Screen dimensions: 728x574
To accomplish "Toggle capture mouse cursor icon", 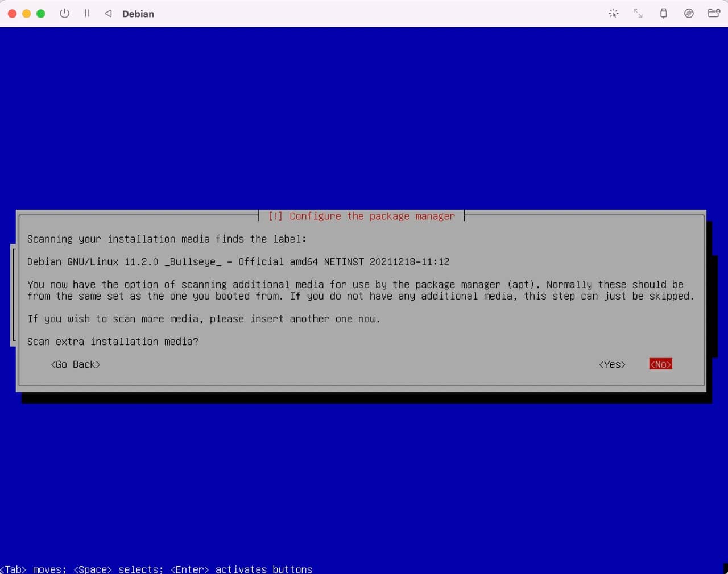I will [x=613, y=13].
